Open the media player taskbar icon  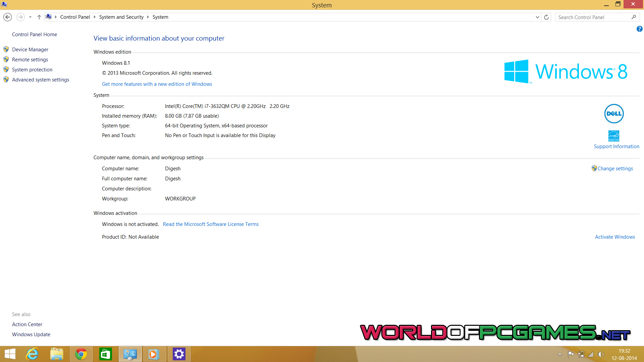coord(155,354)
